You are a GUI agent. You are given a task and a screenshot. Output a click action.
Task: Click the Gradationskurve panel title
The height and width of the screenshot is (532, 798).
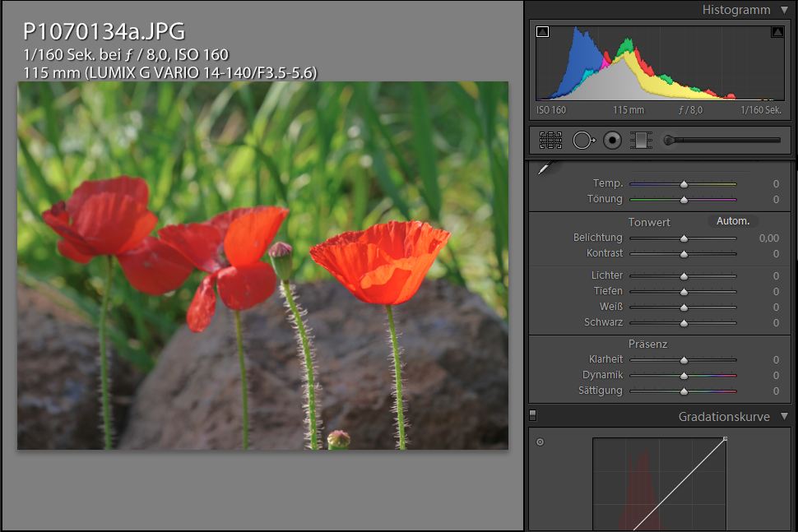(724, 417)
